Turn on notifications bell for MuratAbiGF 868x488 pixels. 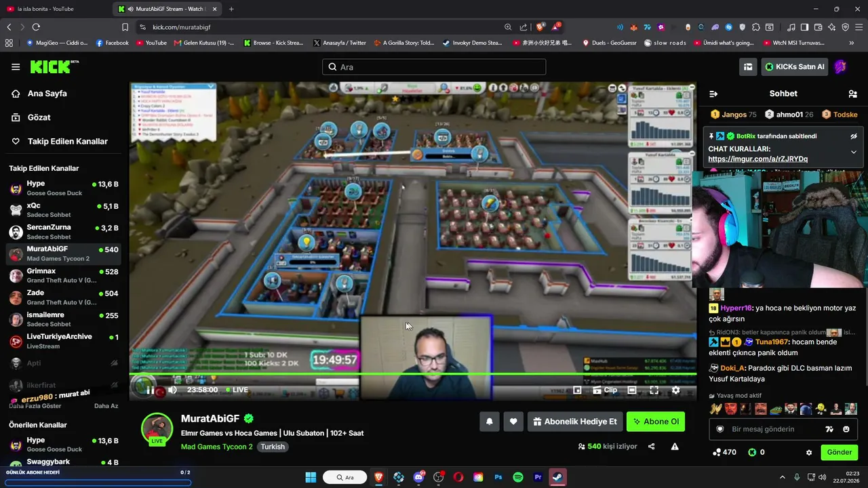490,422
